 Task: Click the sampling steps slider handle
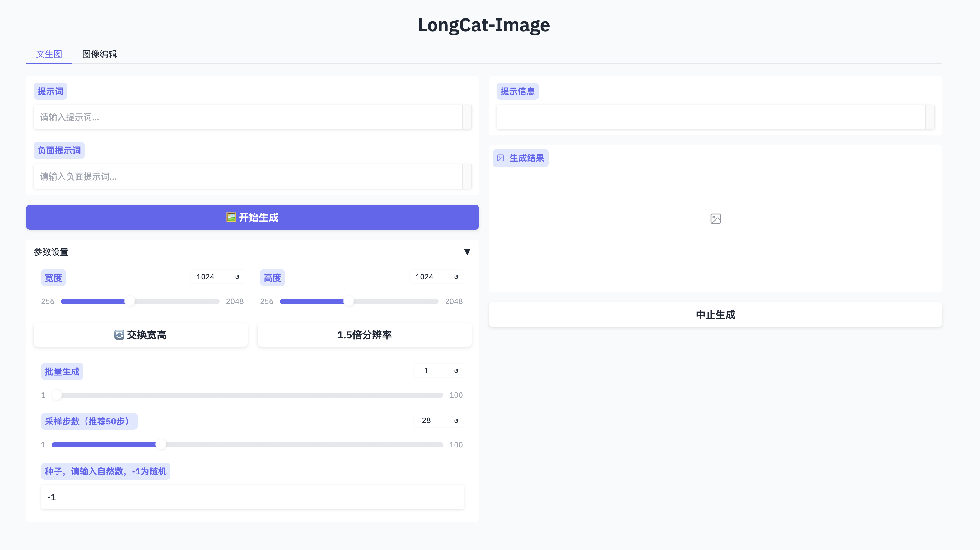tap(161, 444)
